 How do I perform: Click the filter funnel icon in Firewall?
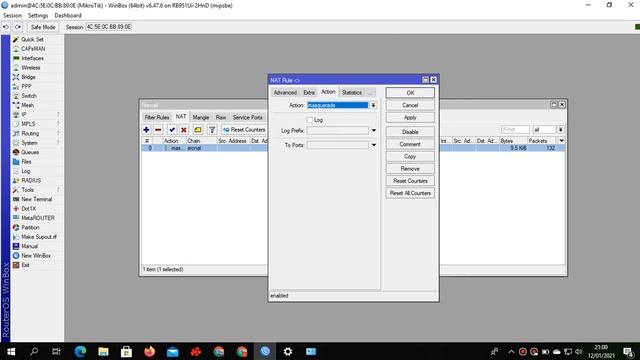pyautogui.click(x=212, y=130)
